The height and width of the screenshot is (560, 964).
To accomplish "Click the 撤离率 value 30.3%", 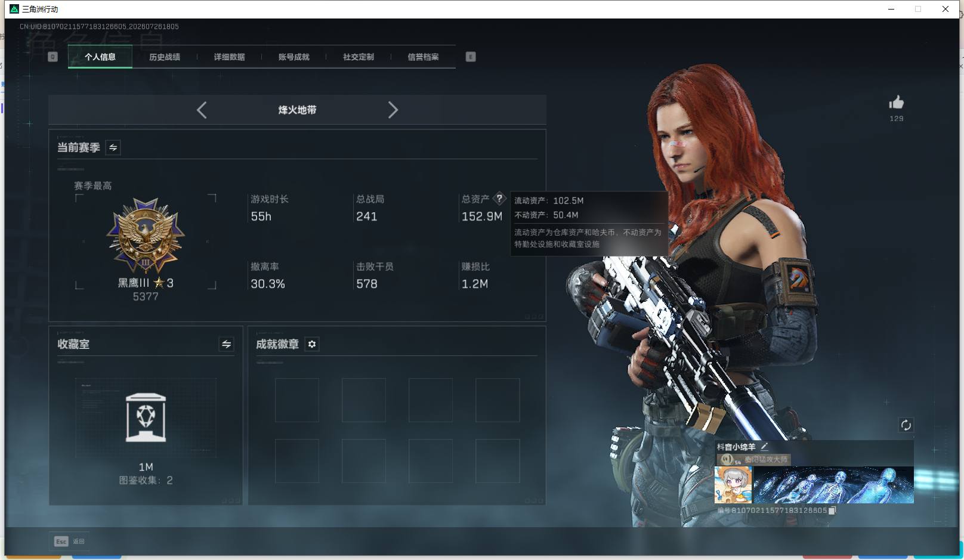I will (268, 284).
